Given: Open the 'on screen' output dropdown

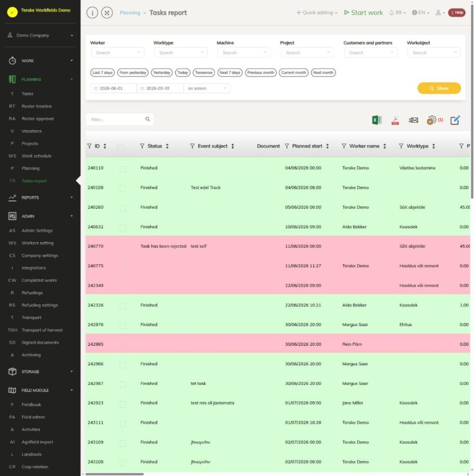Looking at the screenshot, I should [x=207, y=88].
